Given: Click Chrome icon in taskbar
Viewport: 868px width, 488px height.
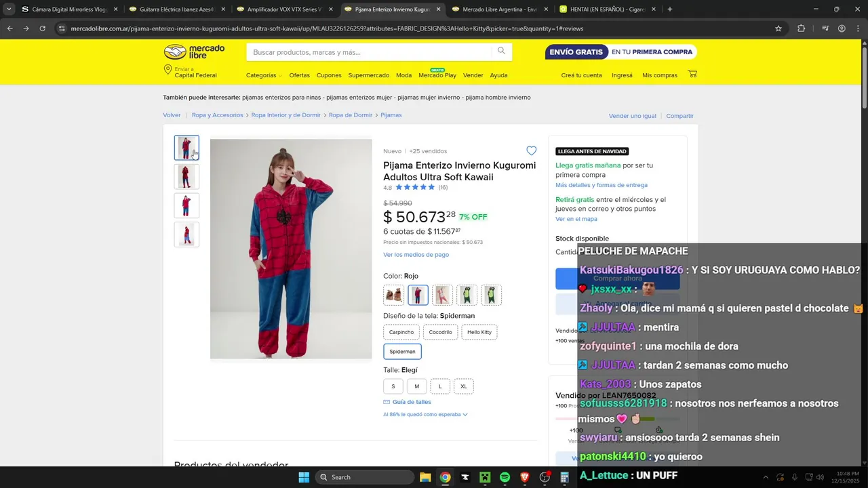Looking at the screenshot, I should pyautogui.click(x=445, y=477).
